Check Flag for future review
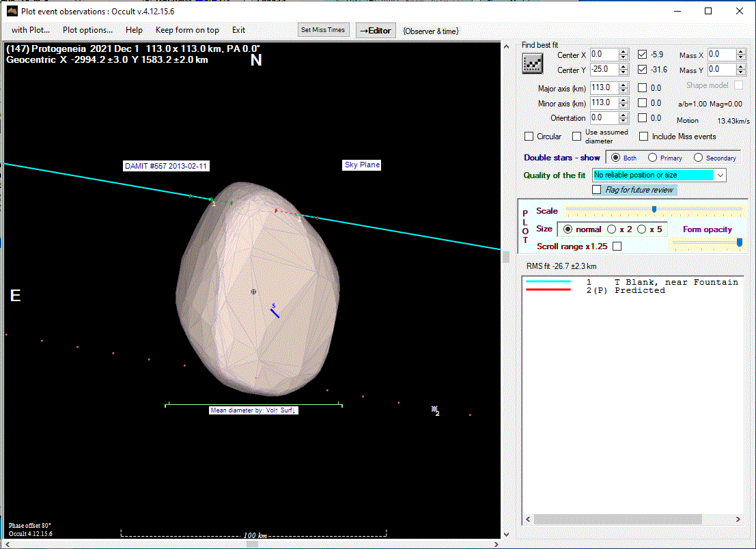This screenshot has width=756, height=549. click(597, 189)
